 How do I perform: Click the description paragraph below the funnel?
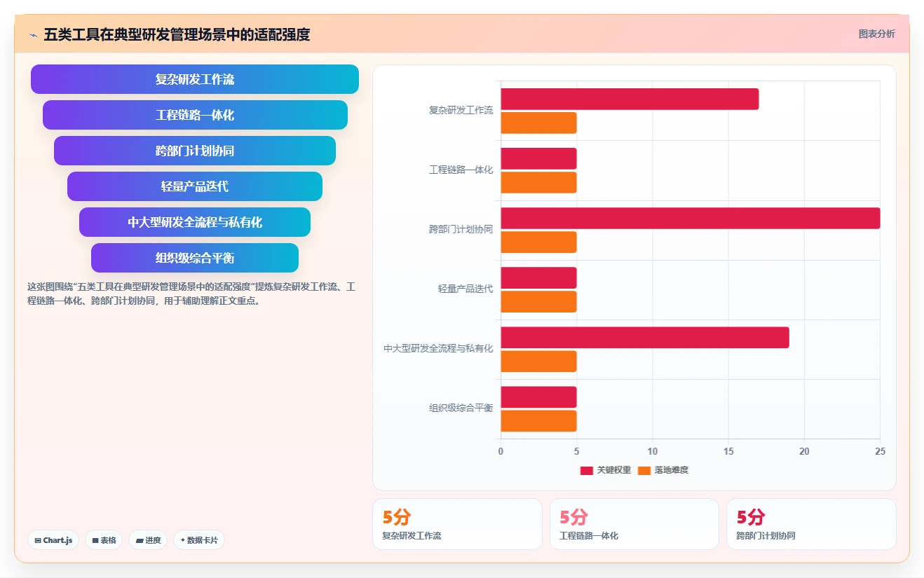192,294
